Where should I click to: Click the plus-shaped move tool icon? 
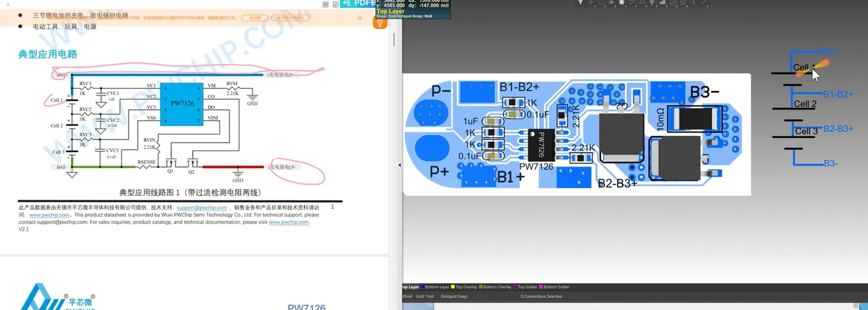pos(590,2)
